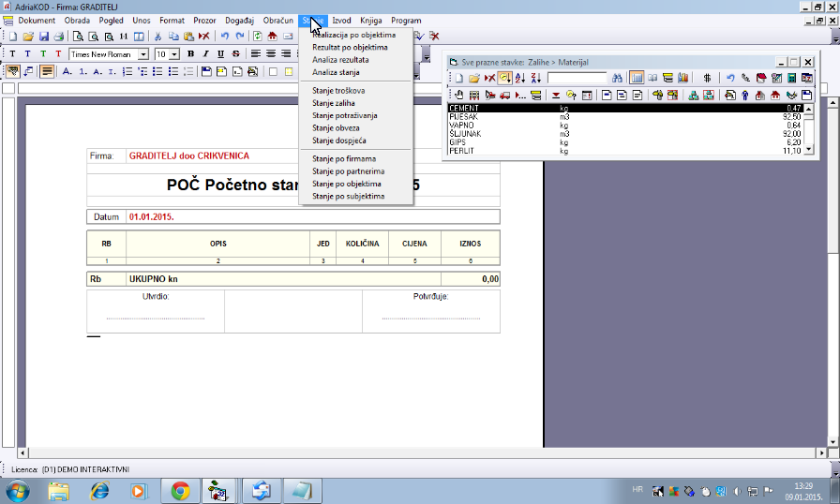This screenshot has width=840, height=504.
Task: Print the document with the printer icon
Action: (x=59, y=37)
